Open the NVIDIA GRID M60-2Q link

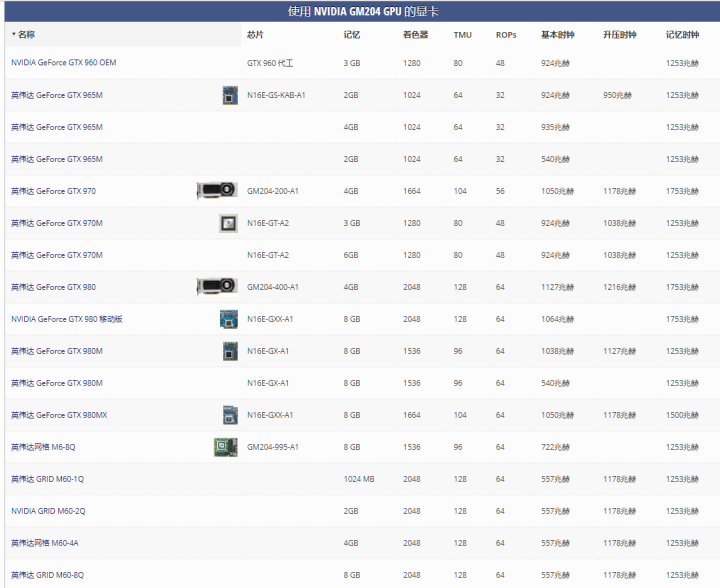coord(48,511)
